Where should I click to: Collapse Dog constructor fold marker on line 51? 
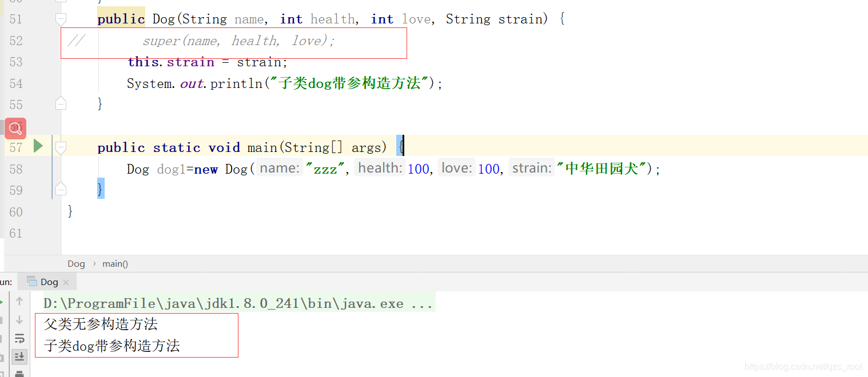61,19
